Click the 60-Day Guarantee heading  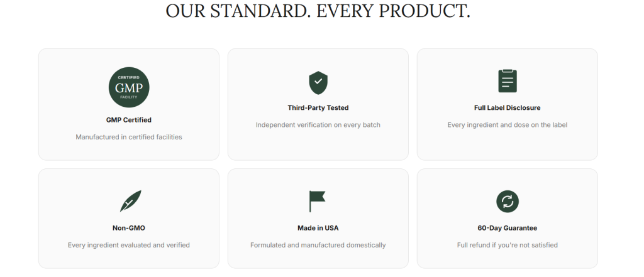(507, 228)
